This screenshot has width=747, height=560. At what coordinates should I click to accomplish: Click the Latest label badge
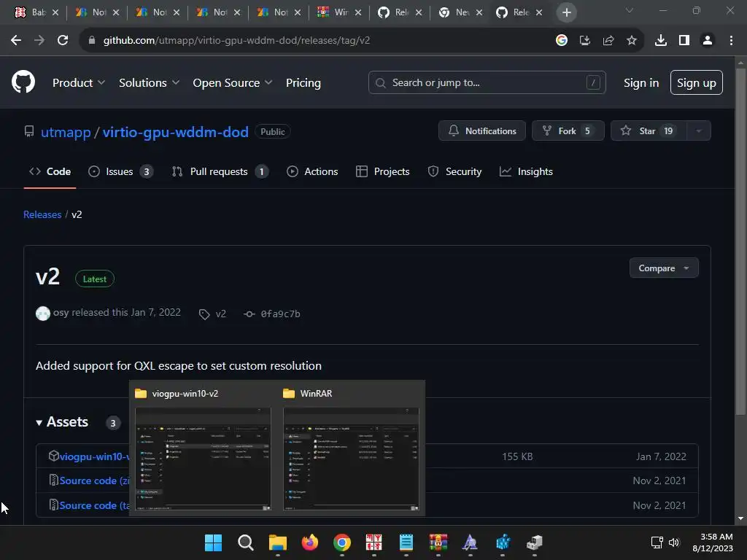point(94,279)
